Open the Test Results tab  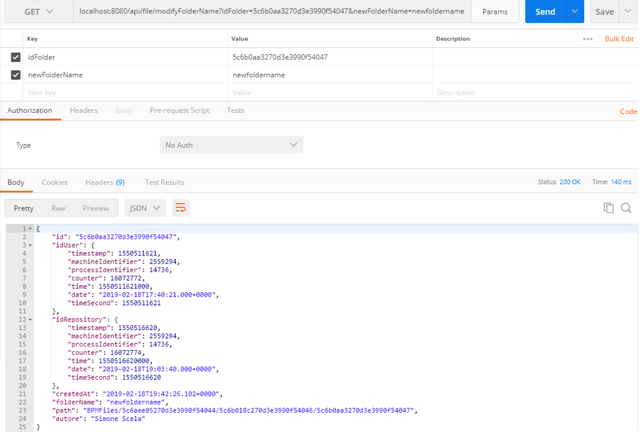point(164,182)
